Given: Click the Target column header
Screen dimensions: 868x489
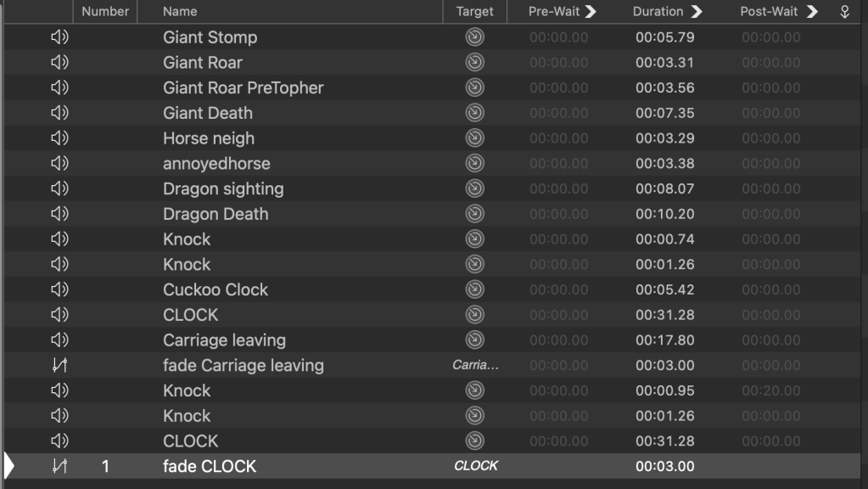Looking at the screenshot, I should pos(474,12).
